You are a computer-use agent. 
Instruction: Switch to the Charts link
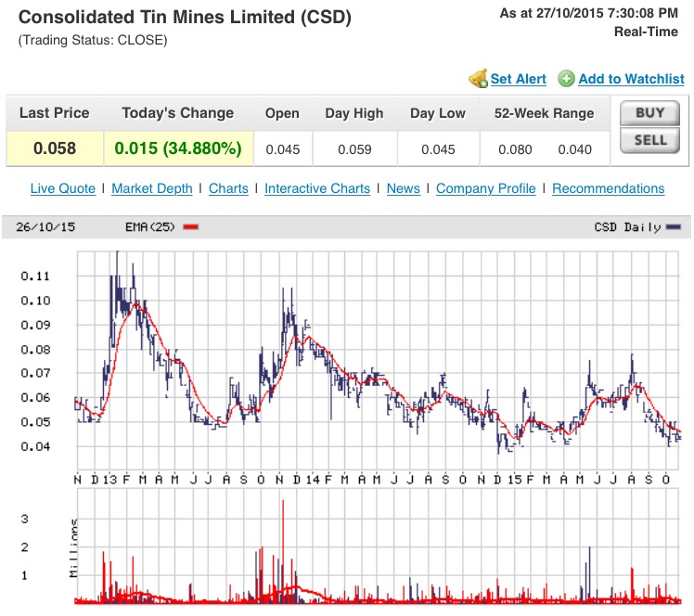click(228, 188)
